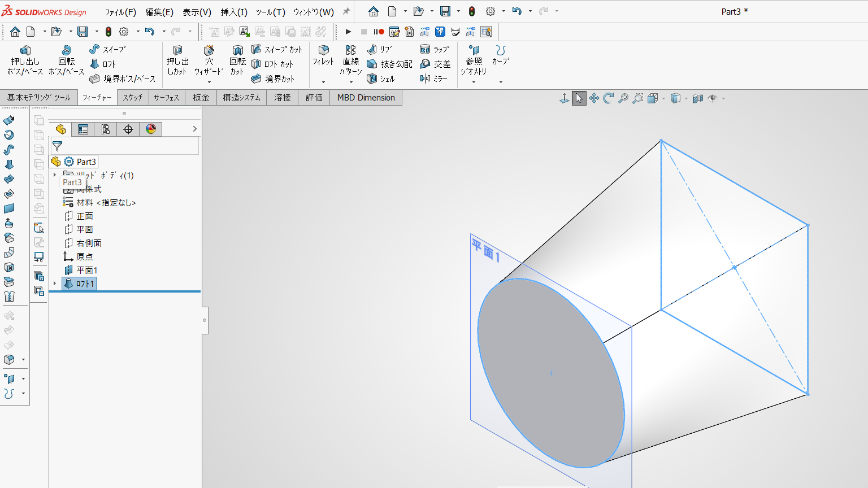
Task: Open the ConfigurationManager tab icon
Action: (106, 129)
